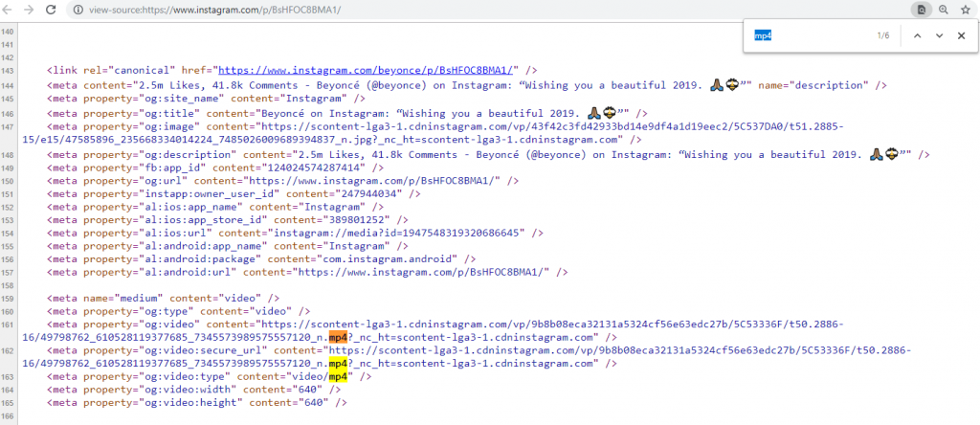Image resolution: width=980 pixels, height=425 pixels.
Task: Click the find box containing mp4
Action: tap(810, 35)
